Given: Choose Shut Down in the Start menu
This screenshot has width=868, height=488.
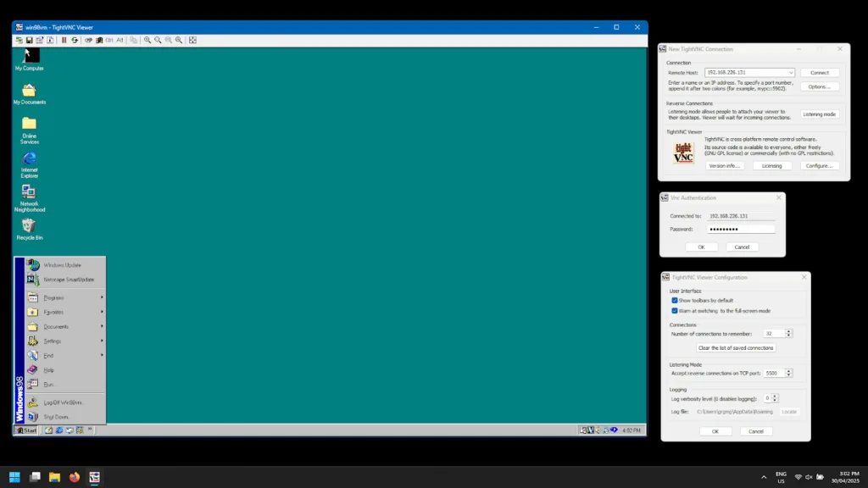Looking at the screenshot, I should point(65,417).
